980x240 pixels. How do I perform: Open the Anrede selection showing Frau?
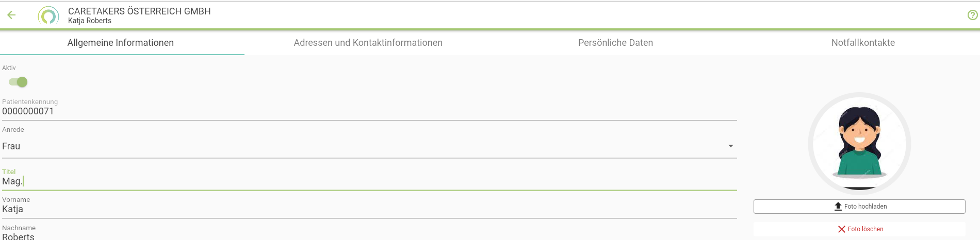361,146
